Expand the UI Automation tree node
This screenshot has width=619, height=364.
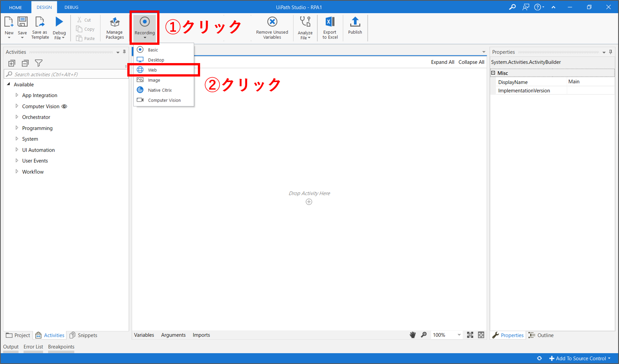tap(17, 150)
